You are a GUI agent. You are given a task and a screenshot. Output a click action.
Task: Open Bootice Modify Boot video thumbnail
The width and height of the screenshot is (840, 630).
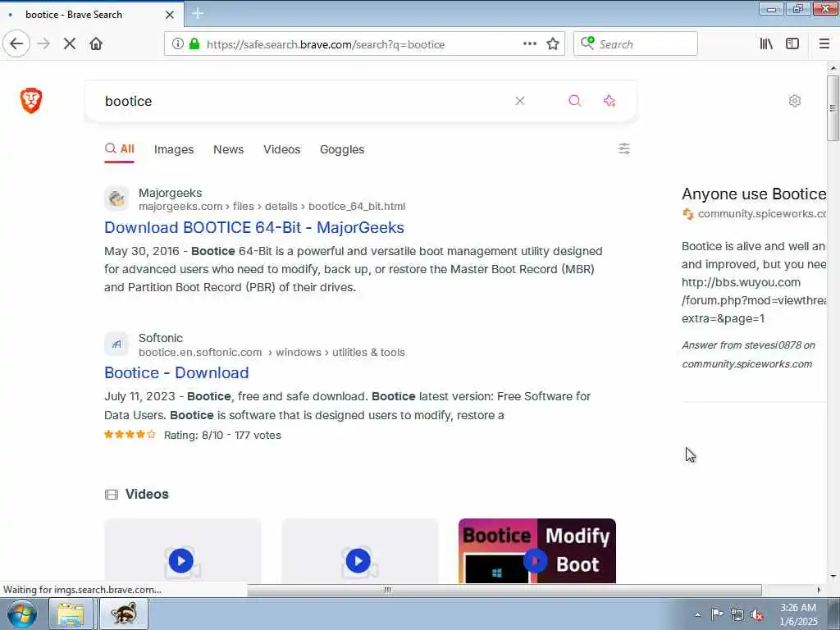(x=536, y=552)
